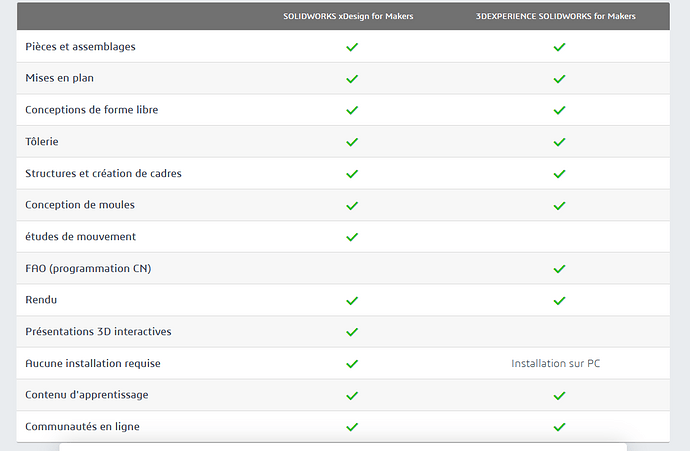Click the Communautés en ligne label
The image size is (690, 451).
(x=82, y=426)
